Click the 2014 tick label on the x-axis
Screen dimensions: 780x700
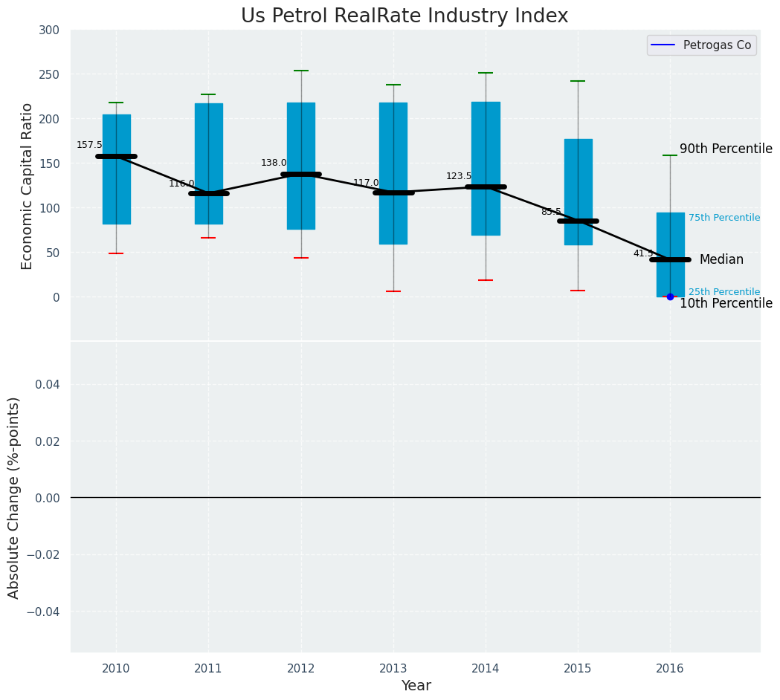[486, 668]
